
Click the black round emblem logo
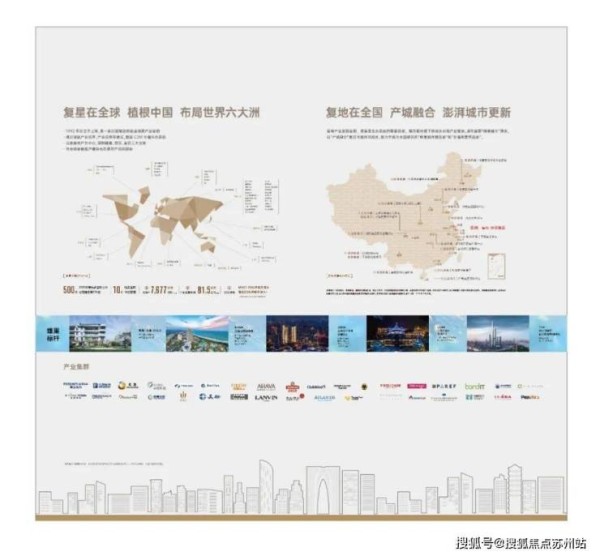[365, 387]
